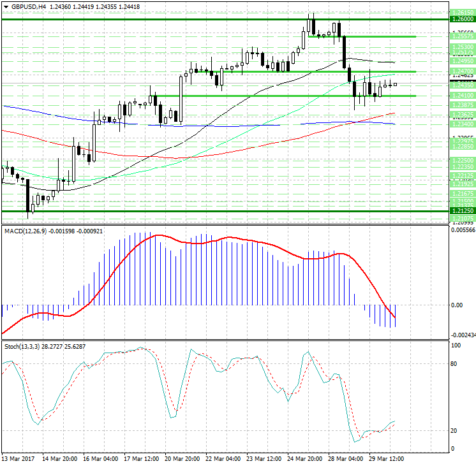This screenshot has width=476, height=466.
Task: Click the 0.00 value on MACD scale
Action: click(x=457, y=305)
